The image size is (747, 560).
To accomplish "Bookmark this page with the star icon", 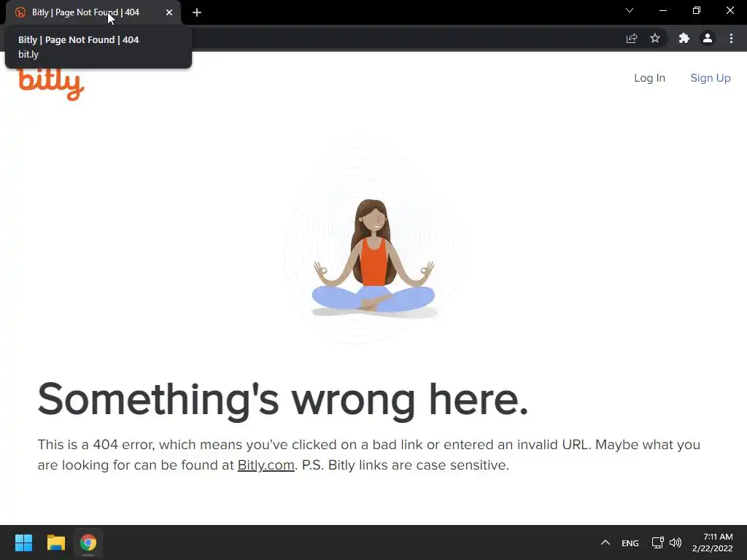I will (655, 38).
